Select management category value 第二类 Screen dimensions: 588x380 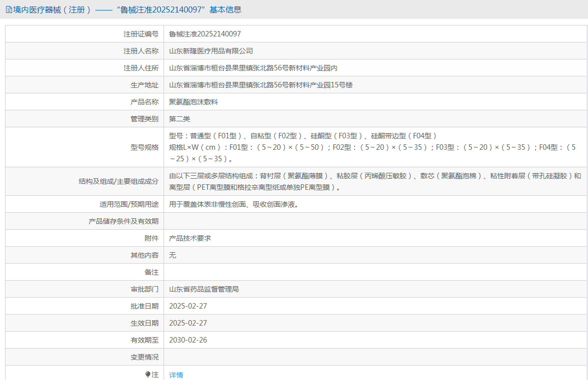pyautogui.click(x=179, y=119)
